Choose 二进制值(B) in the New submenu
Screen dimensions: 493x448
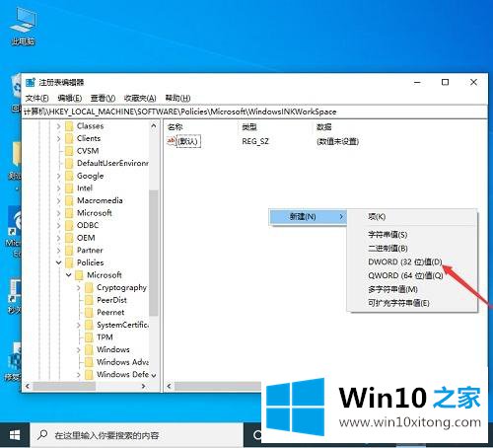click(387, 249)
